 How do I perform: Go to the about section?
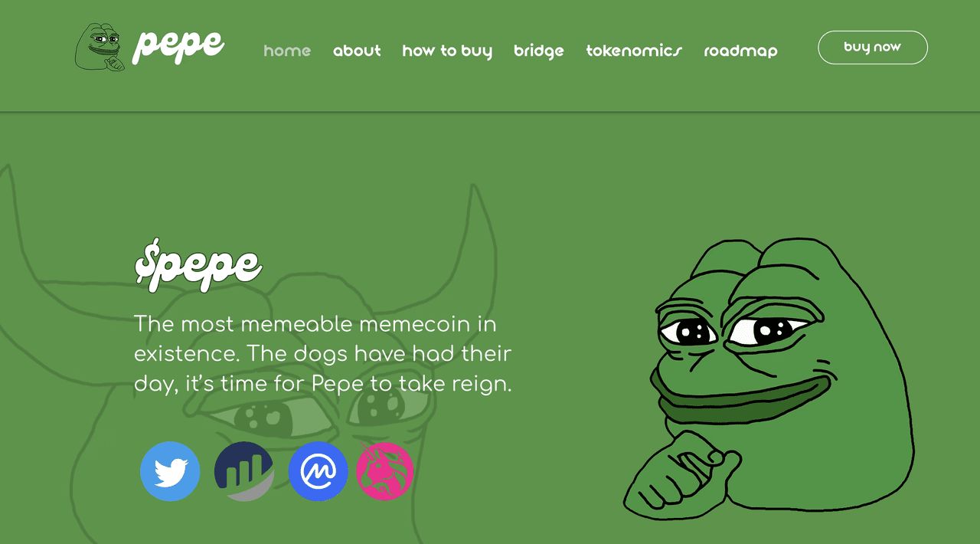(357, 51)
